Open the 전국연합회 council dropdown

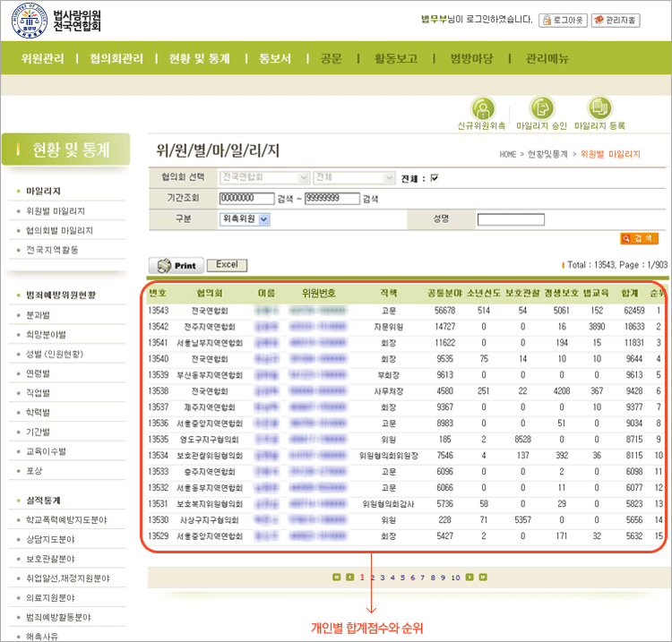[264, 178]
